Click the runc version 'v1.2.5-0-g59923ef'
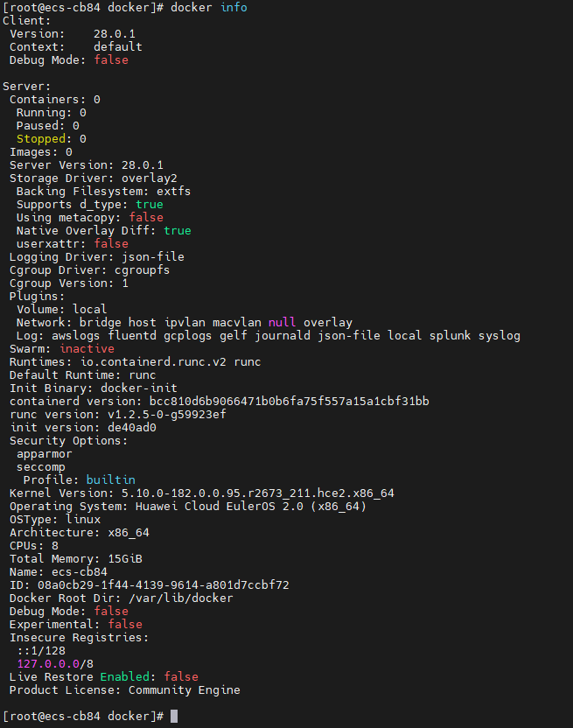Image resolution: width=573 pixels, height=728 pixels. tap(167, 414)
